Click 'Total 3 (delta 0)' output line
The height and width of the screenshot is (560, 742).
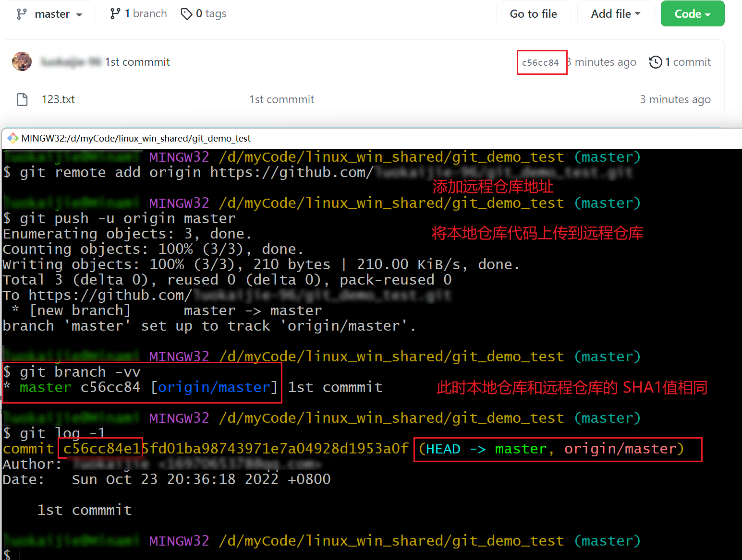click(x=227, y=280)
